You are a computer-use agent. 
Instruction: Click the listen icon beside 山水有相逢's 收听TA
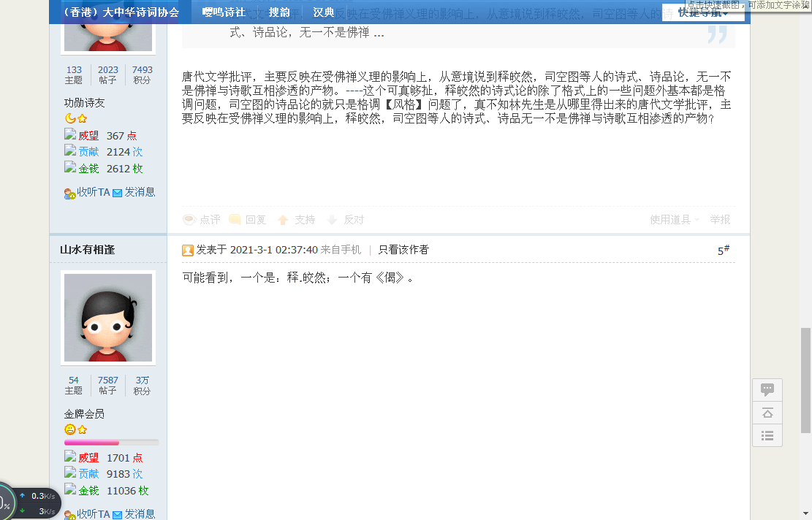69,516
